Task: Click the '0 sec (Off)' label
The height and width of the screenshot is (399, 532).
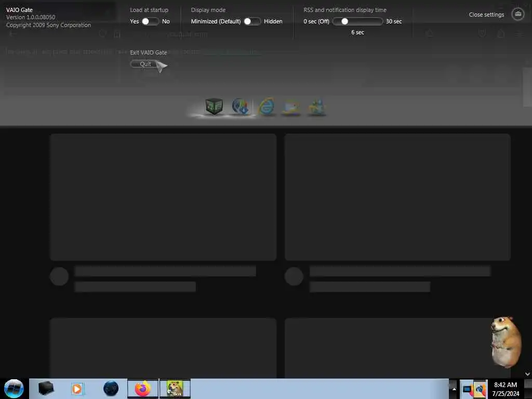Action: point(316,21)
